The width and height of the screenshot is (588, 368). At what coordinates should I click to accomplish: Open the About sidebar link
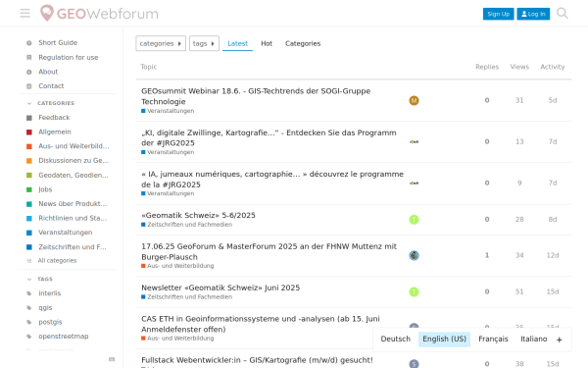[x=48, y=72]
